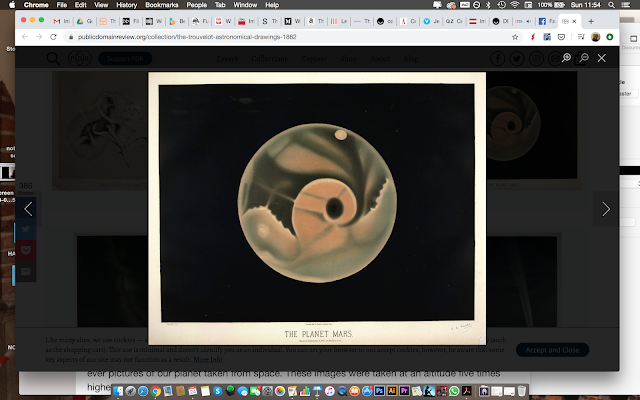Go to the previous lightbox image

[28, 209]
